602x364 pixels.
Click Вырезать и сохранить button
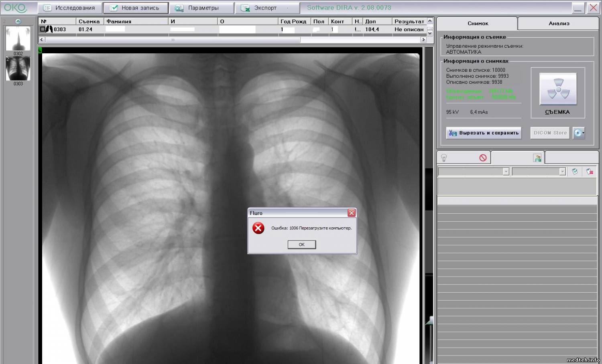[484, 133]
